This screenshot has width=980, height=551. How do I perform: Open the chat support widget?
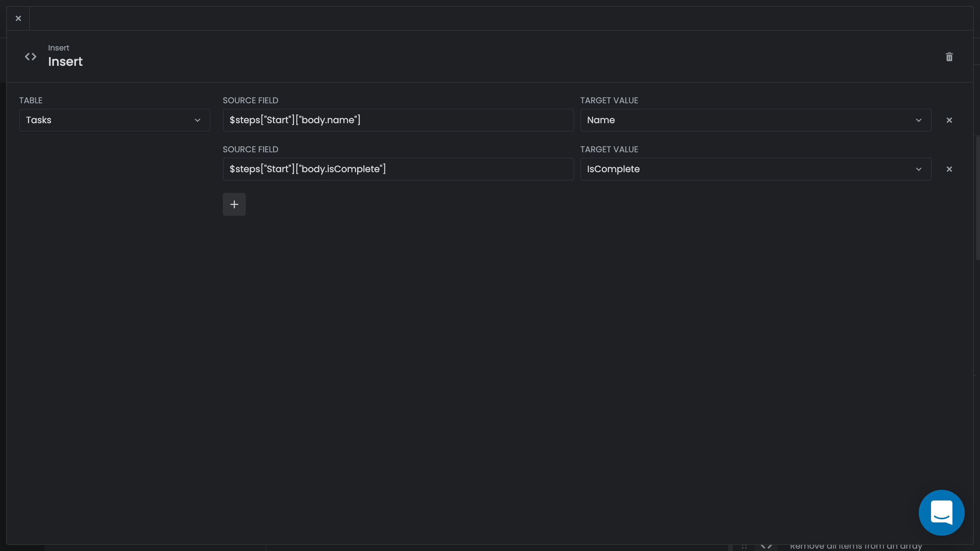tap(941, 513)
